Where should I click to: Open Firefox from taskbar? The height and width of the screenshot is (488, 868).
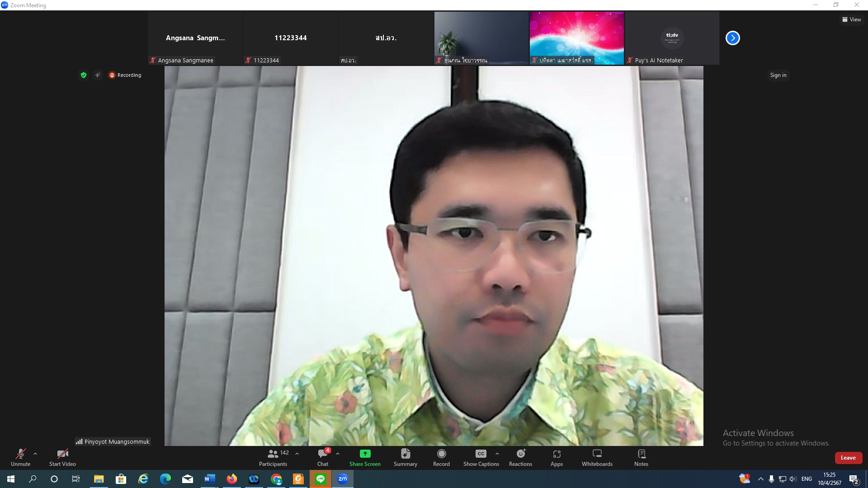(231, 479)
